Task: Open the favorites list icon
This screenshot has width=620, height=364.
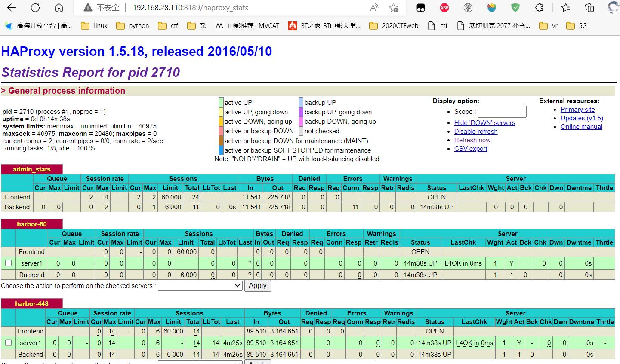Action: click(566, 8)
